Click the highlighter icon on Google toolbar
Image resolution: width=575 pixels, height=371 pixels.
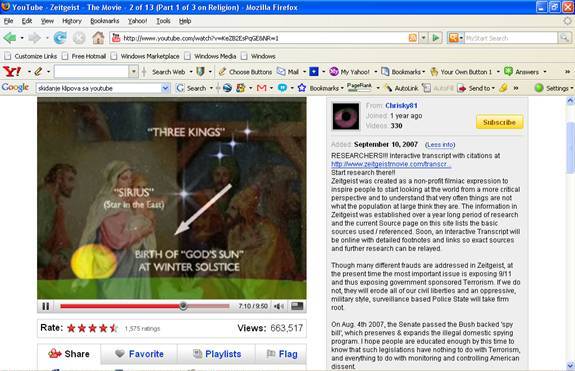(x=503, y=88)
